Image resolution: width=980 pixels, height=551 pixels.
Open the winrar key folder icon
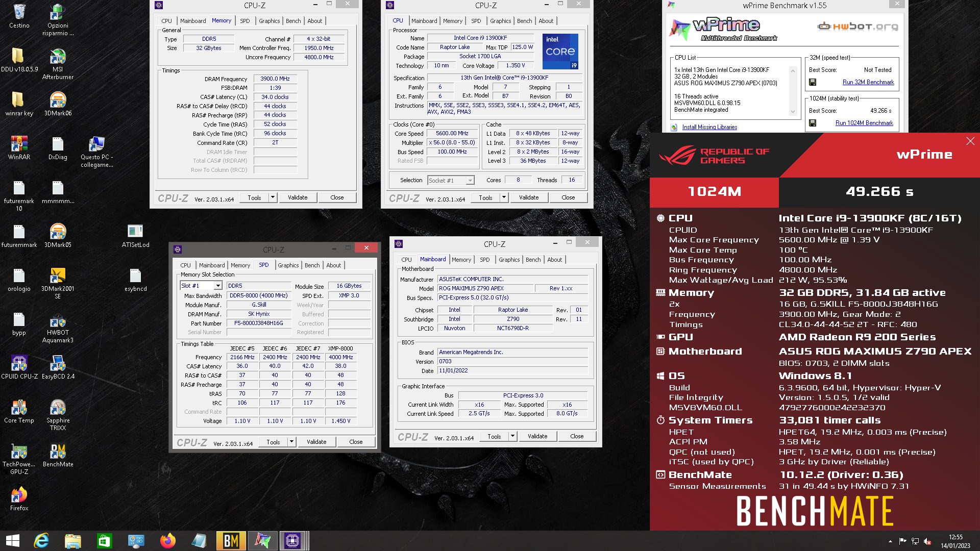(19, 104)
